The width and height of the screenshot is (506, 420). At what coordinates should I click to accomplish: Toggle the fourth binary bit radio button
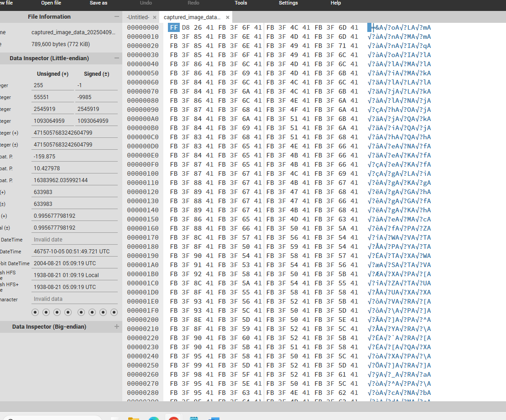pos(68,312)
